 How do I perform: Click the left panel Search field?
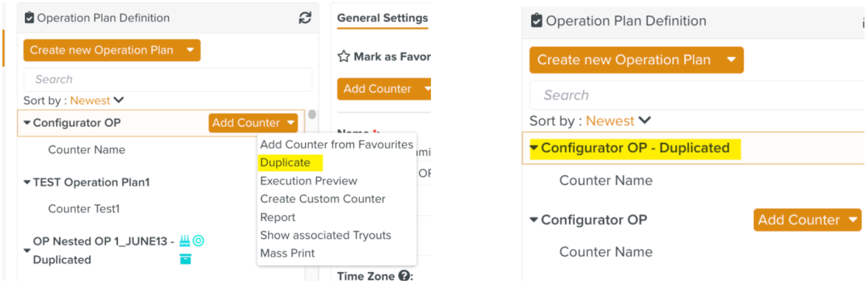point(168,79)
